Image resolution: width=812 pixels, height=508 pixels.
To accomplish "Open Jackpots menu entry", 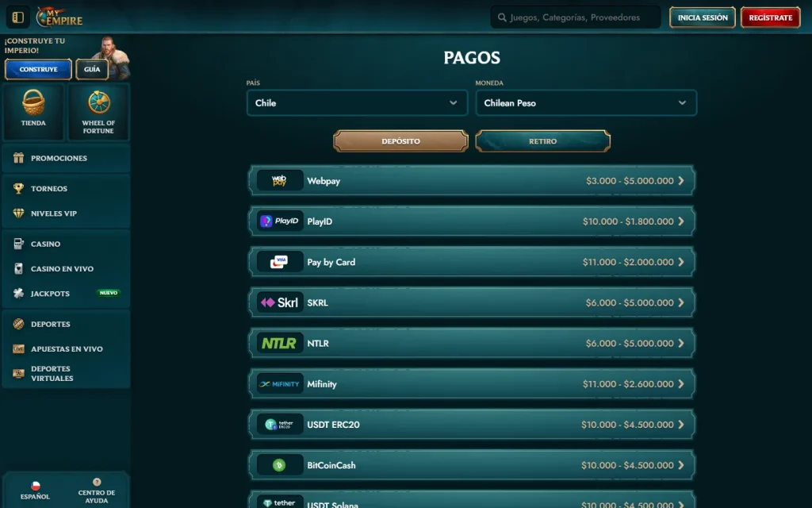I will (x=66, y=294).
